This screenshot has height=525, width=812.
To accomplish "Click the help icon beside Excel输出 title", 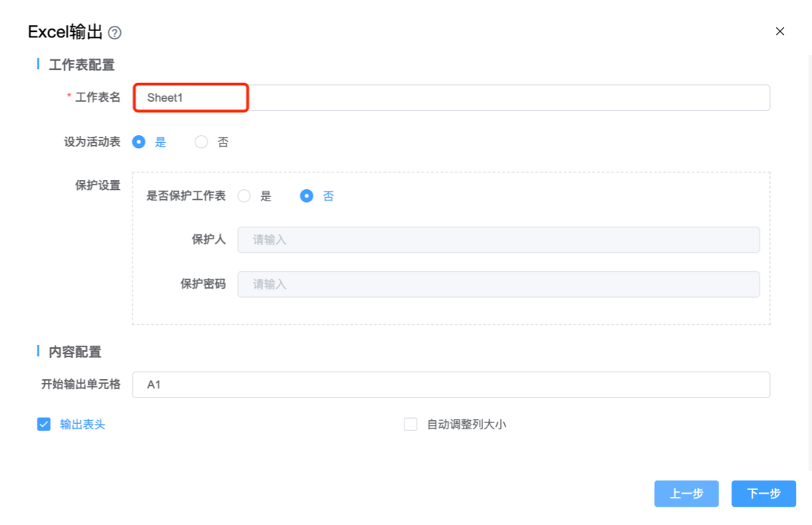I will pos(115,33).
